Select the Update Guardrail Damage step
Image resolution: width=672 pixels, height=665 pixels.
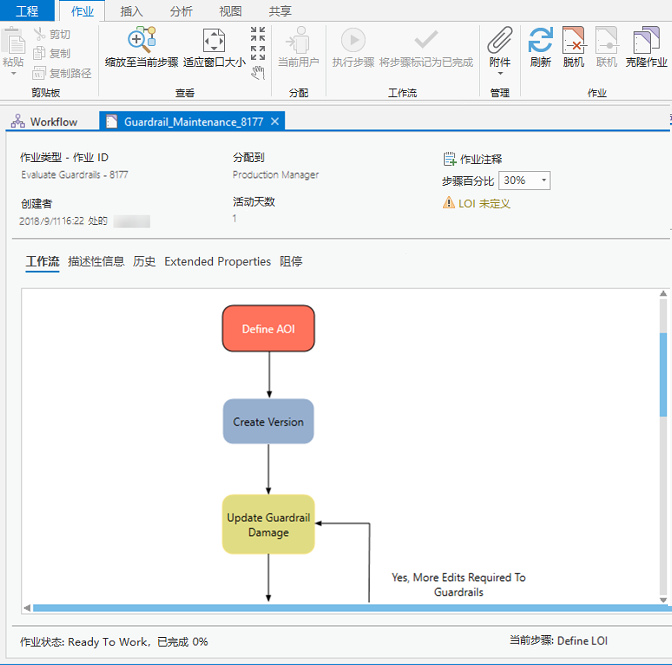point(268,525)
